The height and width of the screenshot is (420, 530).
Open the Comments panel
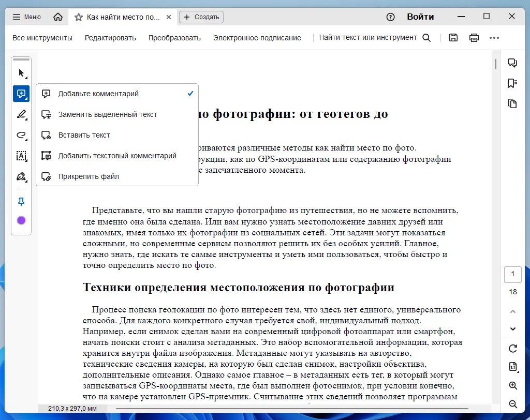point(512,62)
